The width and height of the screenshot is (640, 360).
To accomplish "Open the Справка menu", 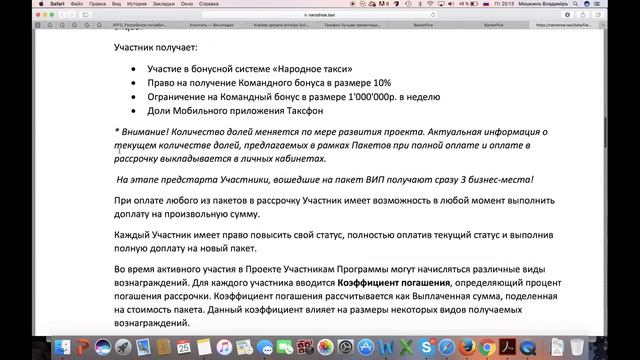I will 209,4.
